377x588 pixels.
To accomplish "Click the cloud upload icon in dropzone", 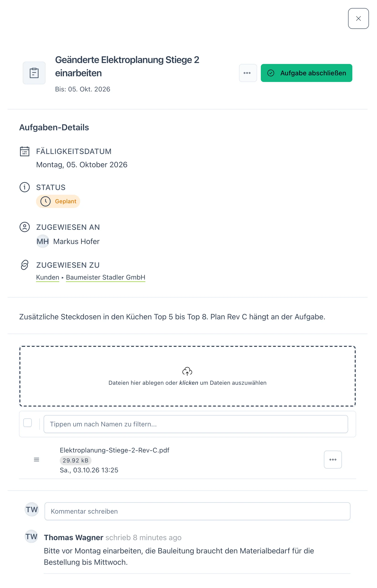I will pyautogui.click(x=187, y=371).
